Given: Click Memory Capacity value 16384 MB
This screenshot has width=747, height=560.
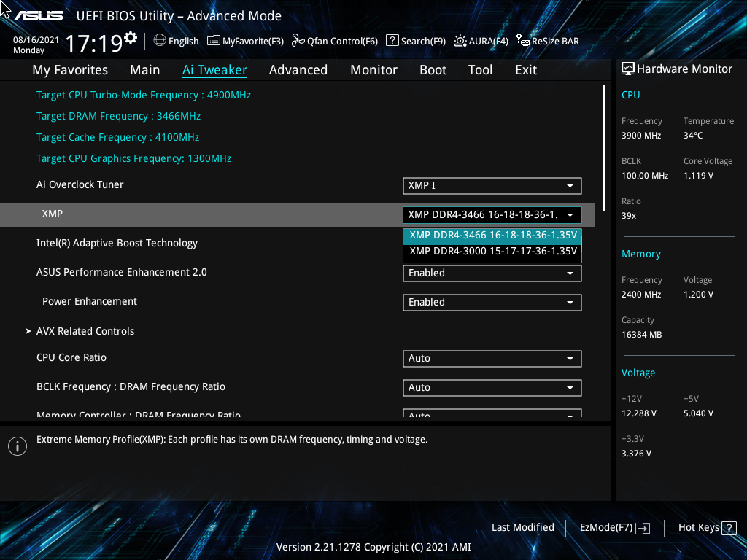Looking at the screenshot, I should 641,335.
